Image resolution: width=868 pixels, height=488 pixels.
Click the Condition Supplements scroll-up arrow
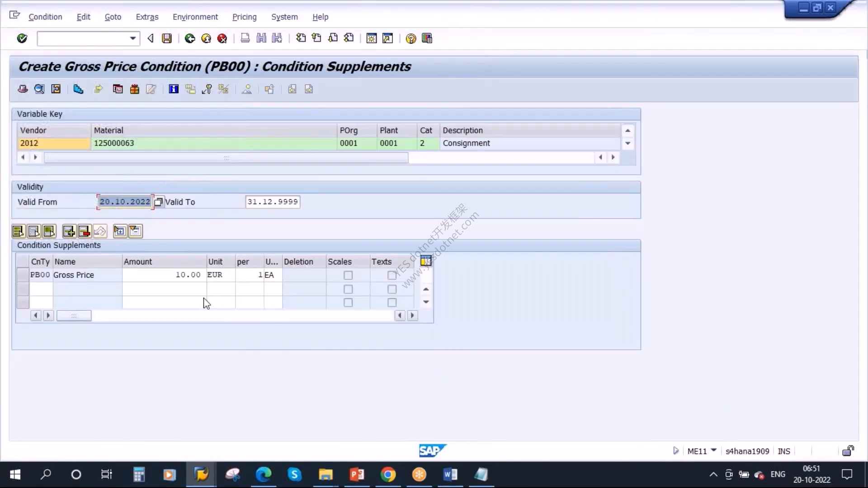(426, 289)
